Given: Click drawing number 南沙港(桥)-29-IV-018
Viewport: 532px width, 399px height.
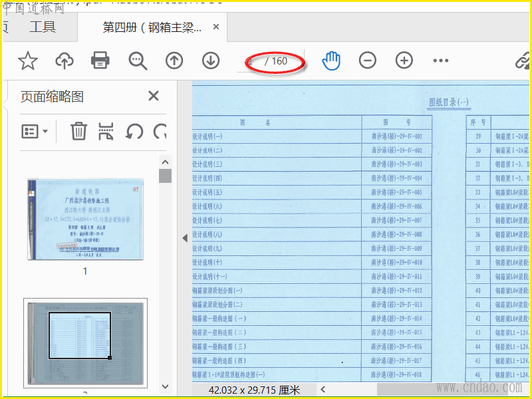Looking at the screenshot, I should [x=396, y=374].
